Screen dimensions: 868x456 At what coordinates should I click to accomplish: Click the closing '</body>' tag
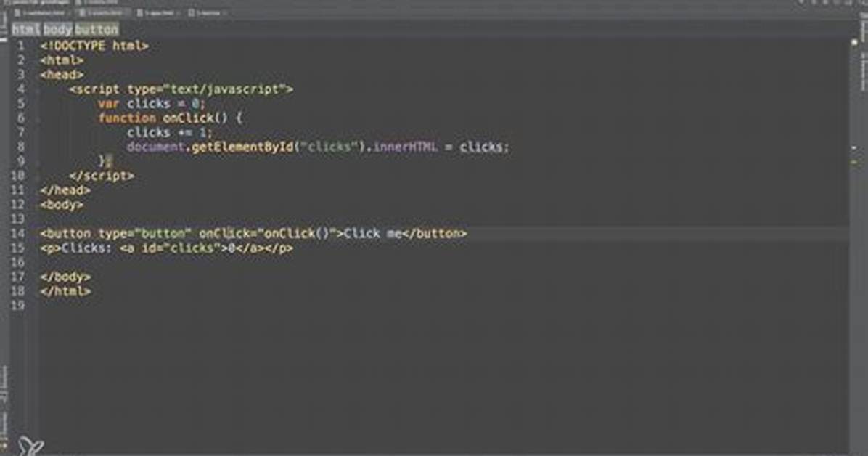(65, 276)
